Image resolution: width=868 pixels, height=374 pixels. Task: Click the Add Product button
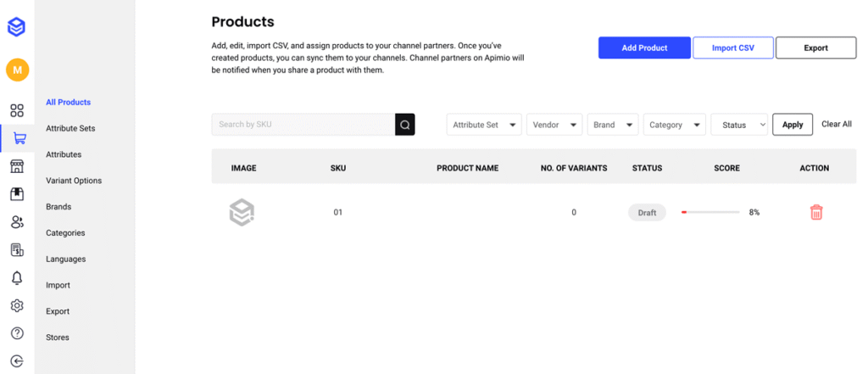644,47
